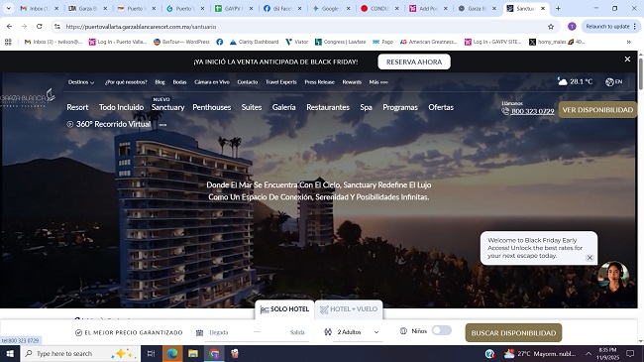This screenshot has width=644, height=362.
Task: Expand the Más menu
Action: click(x=378, y=82)
